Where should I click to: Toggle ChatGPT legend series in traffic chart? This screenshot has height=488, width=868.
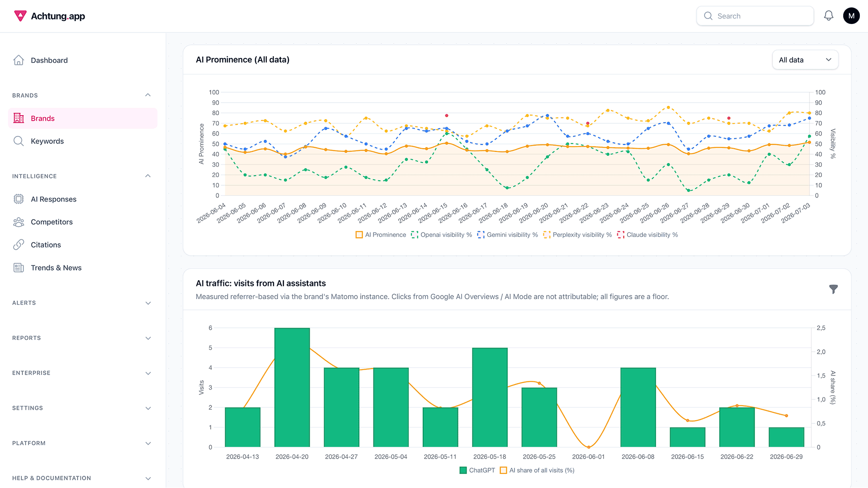[x=477, y=470]
